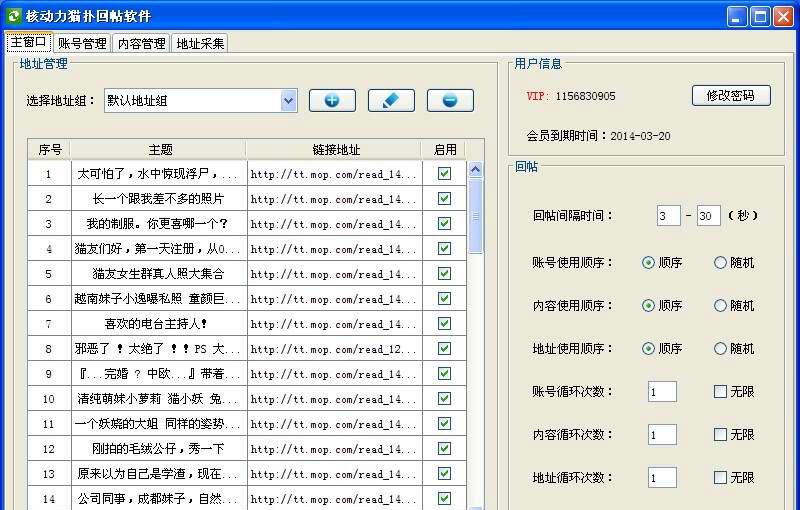Toggle the 启用 checkbox for row 14

[x=444, y=499]
